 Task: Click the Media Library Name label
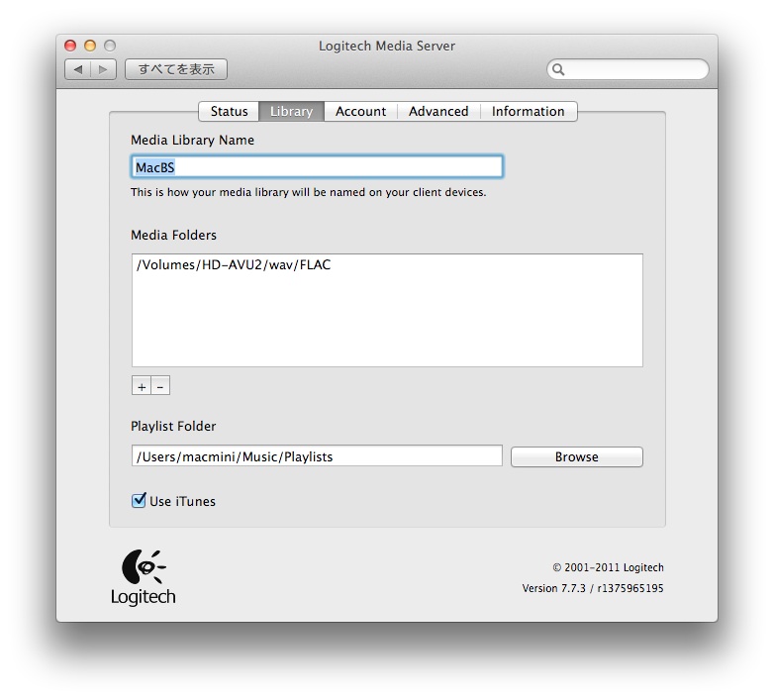pyautogui.click(x=193, y=141)
